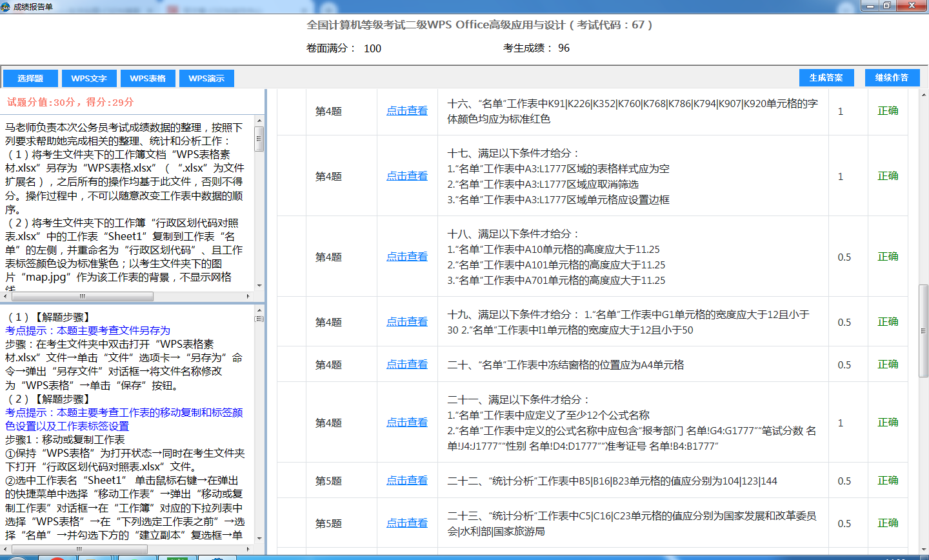
Task: Minimize the 成绩报告单 window
Action: click(x=870, y=6)
